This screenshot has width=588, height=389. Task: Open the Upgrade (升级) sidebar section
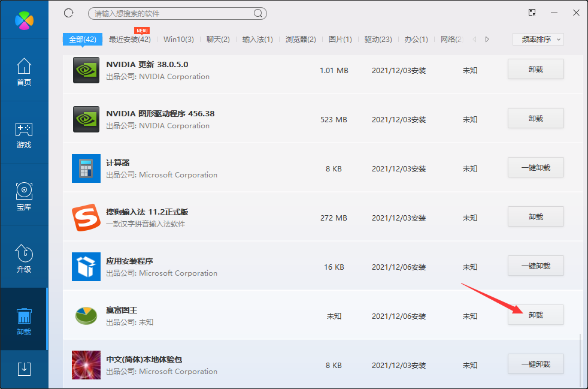[x=24, y=259]
